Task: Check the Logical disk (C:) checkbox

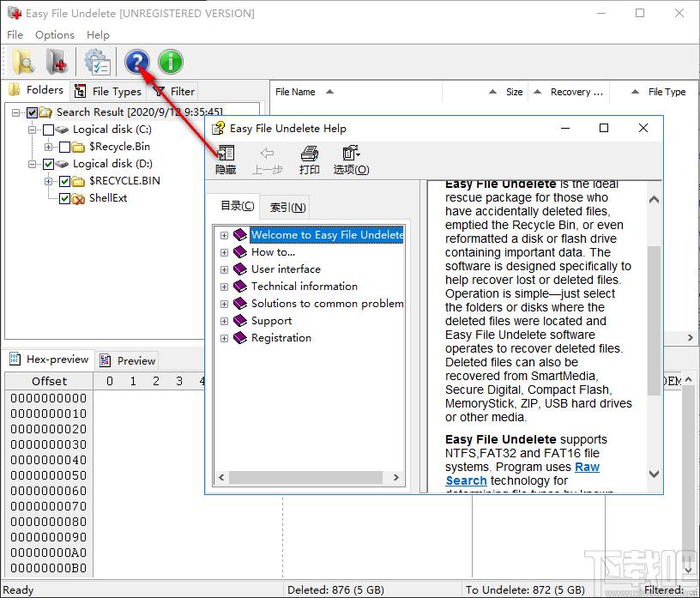Action: click(x=48, y=130)
